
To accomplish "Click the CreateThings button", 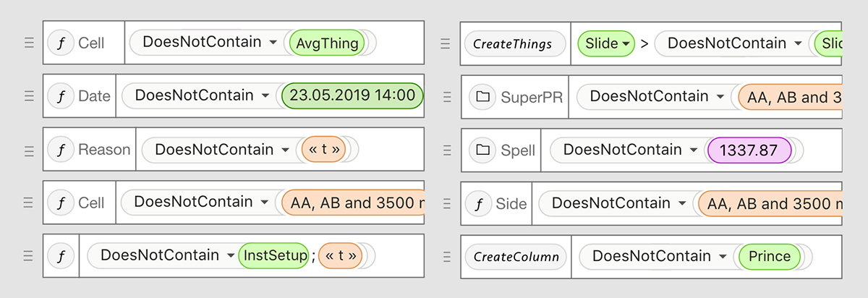I will (512, 44).
